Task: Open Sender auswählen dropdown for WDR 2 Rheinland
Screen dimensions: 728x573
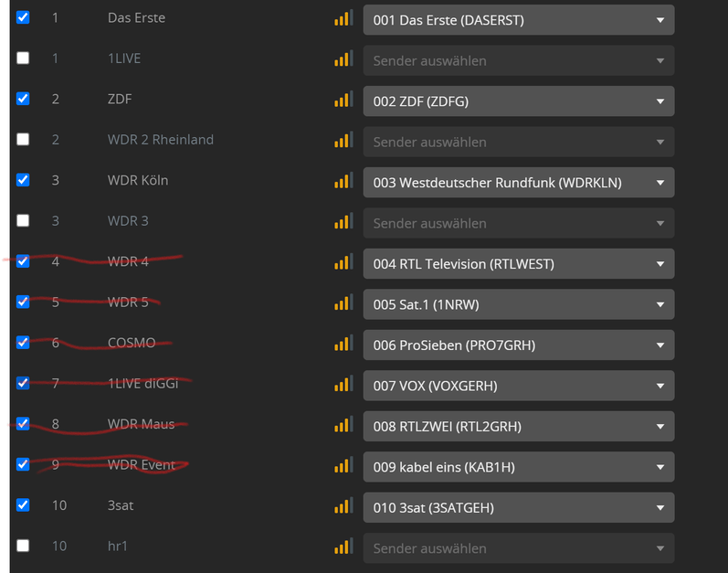Action: click(519, 142)
